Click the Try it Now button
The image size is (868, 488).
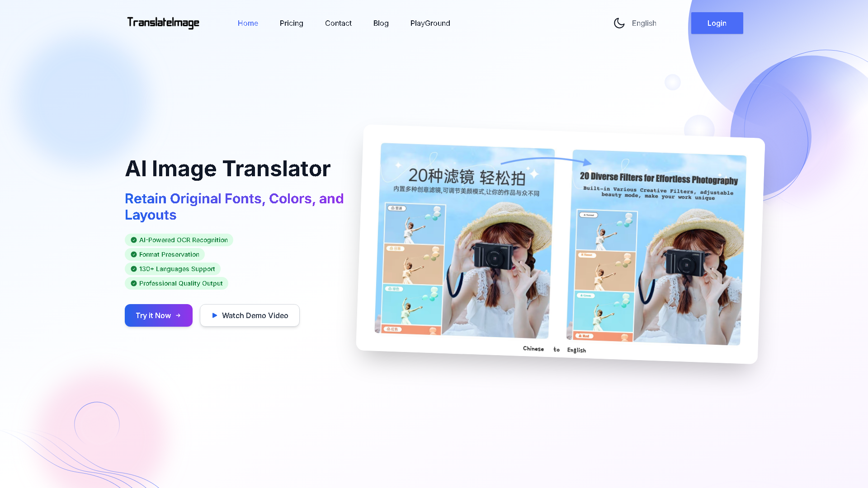click(x=159, y=315)
